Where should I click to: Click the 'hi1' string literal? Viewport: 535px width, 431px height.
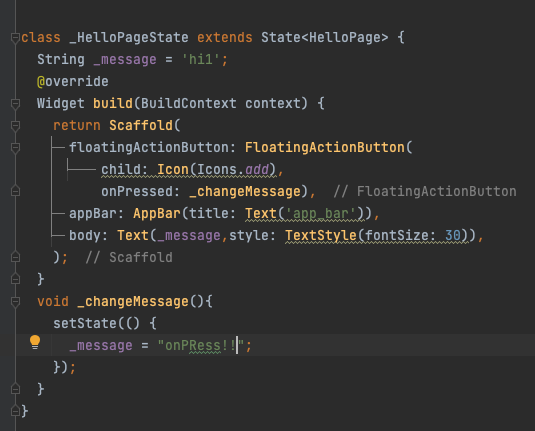201,60
